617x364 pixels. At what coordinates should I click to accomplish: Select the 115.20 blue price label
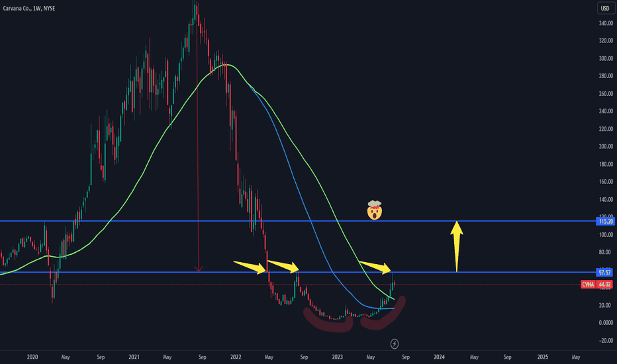tap(605, 221)
